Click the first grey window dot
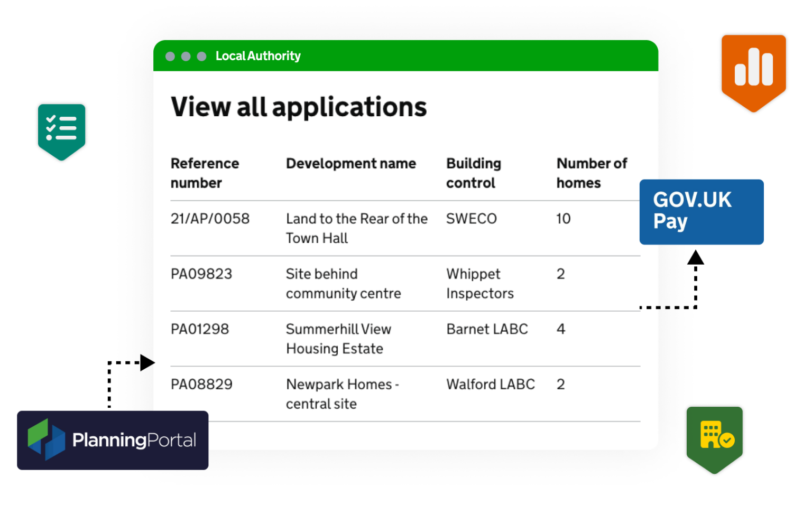 click(170, 57)
